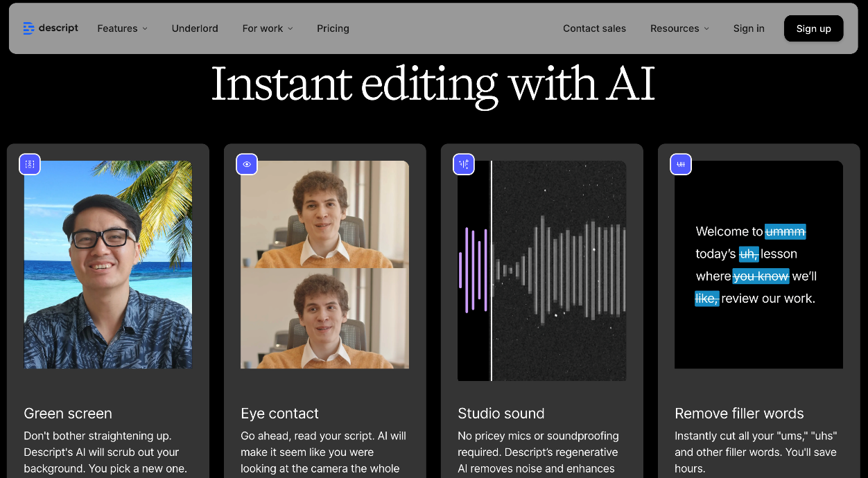
Task: Click the Green screen badge icon
Action: coord(30,164)
